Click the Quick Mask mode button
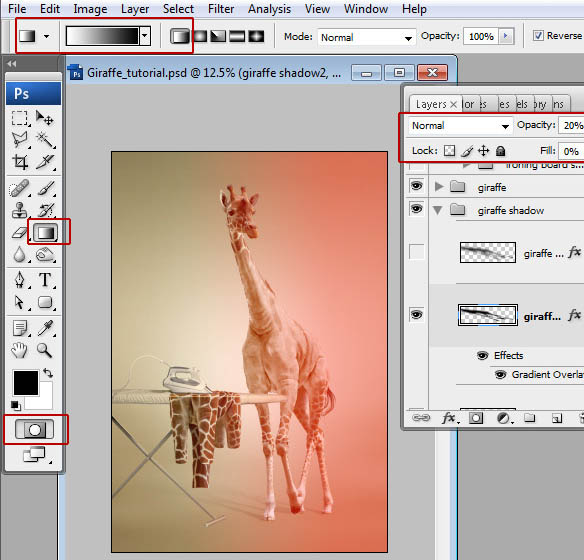Image resolution: width=584 pixels, height=560 pixels. click(34, 429)
